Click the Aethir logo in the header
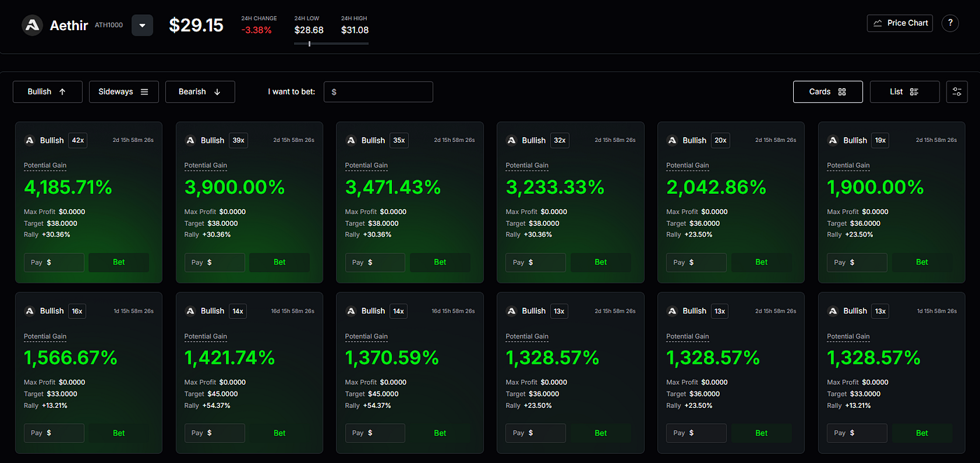The height and width of the screenshot is (463, 980). 32,26
